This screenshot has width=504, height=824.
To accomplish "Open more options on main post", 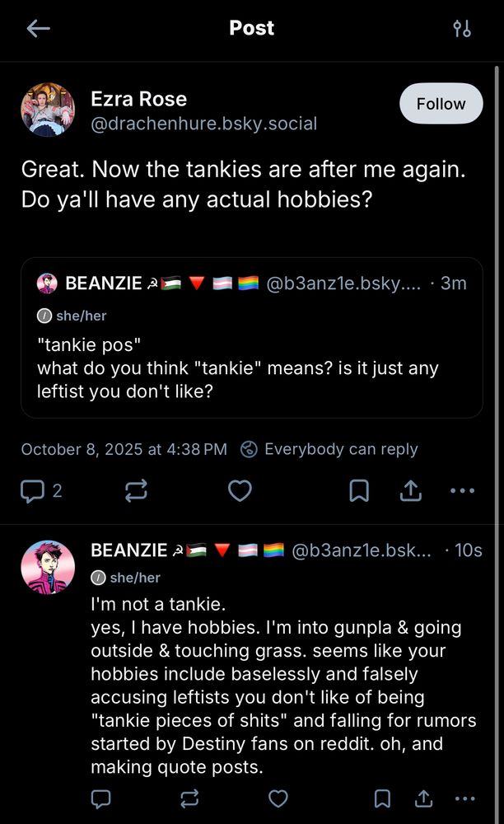I will coord(462,491).
